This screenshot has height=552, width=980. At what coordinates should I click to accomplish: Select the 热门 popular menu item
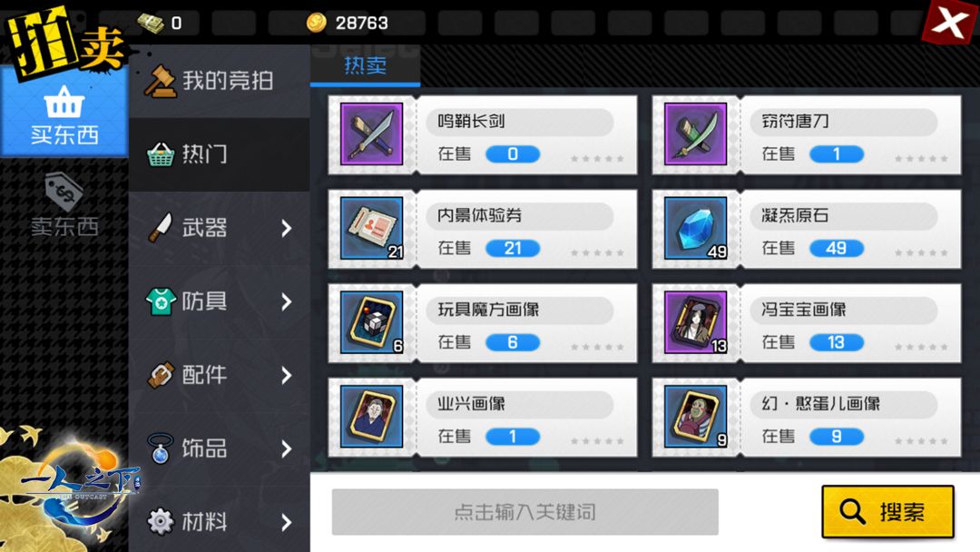click(220, 154)
